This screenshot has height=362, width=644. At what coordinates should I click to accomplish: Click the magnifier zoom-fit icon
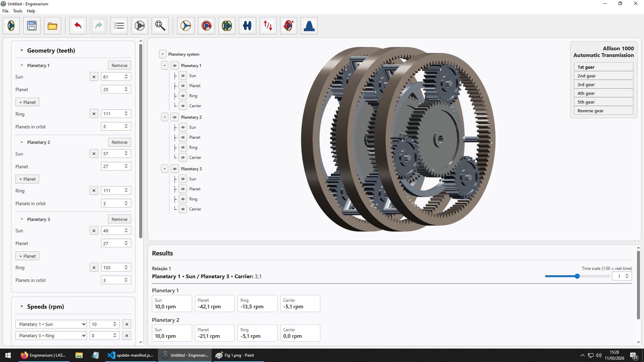click(x=160, y=26)
